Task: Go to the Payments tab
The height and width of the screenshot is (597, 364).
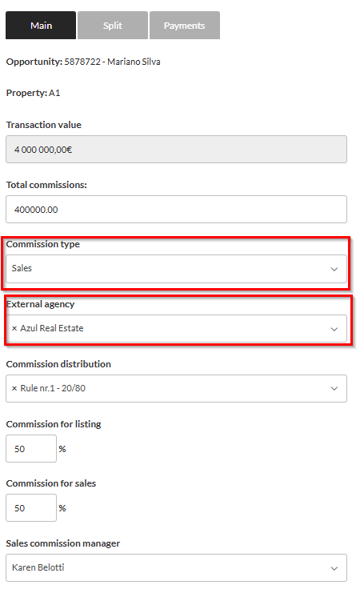Action: (185, 25)
